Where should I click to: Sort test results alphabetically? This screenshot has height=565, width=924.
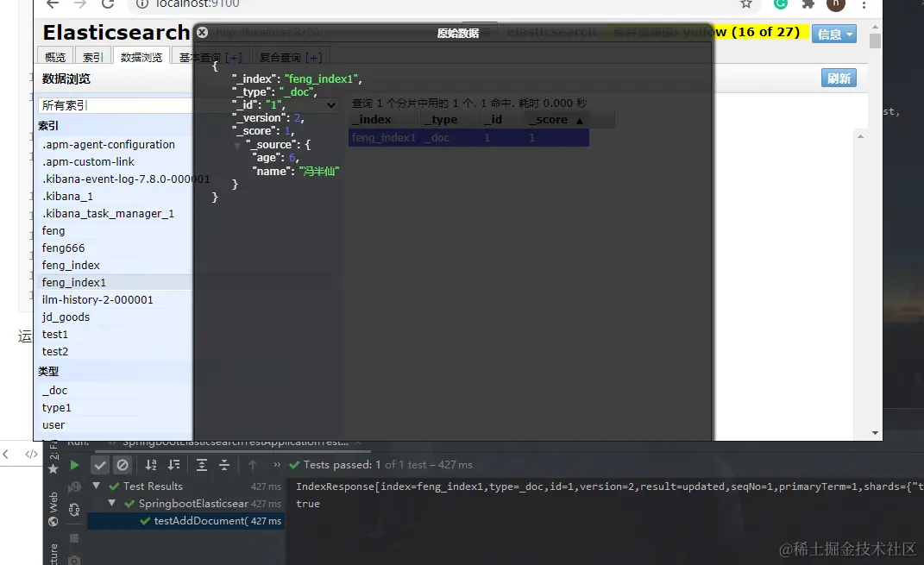pyautogui.click(x=151, y=465)
